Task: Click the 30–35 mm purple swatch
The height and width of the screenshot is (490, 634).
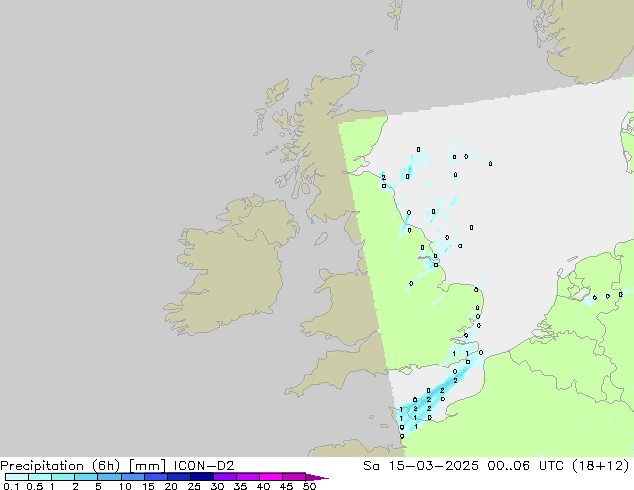Action: pyautogui.click(x=224, y=477)
